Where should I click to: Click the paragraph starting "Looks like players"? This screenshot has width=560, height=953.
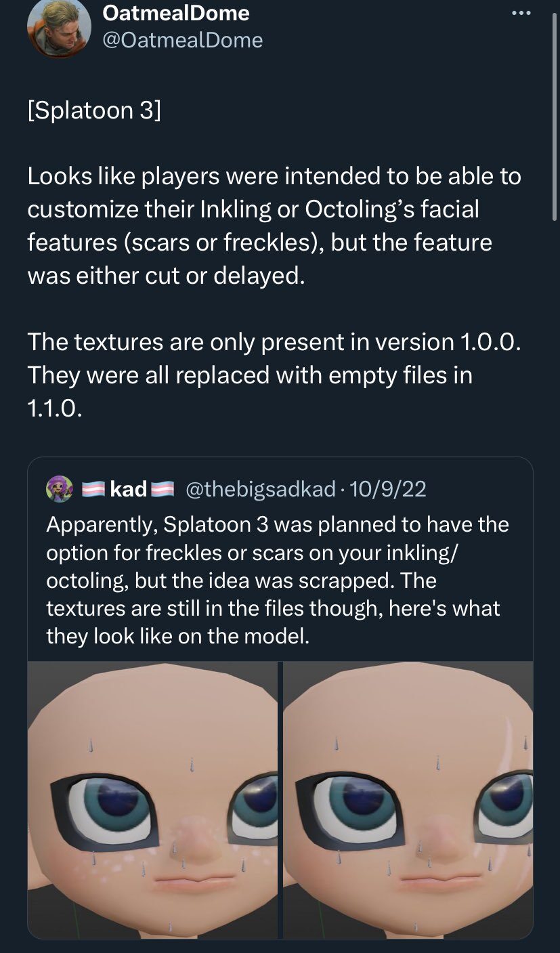274,226
